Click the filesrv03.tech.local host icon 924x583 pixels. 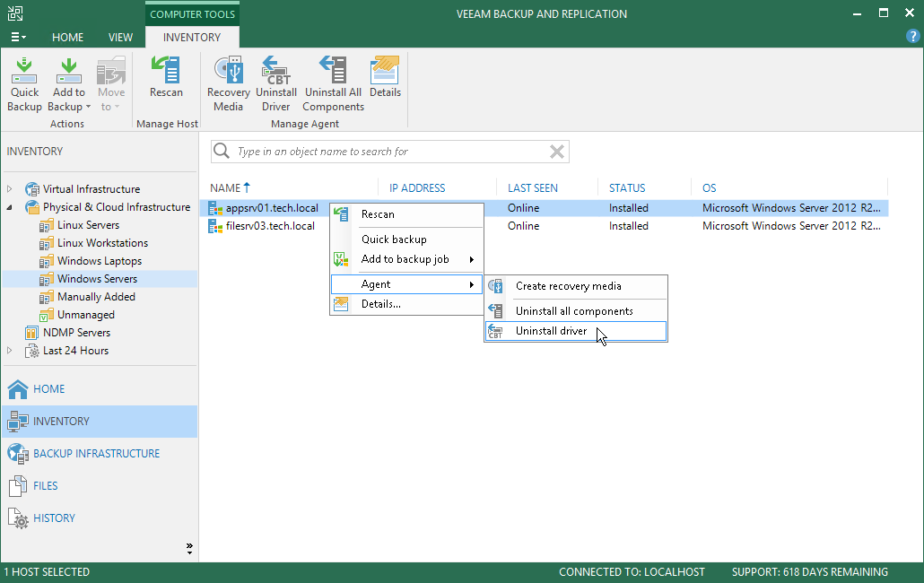pyautogui.click(x=215, y=226)
